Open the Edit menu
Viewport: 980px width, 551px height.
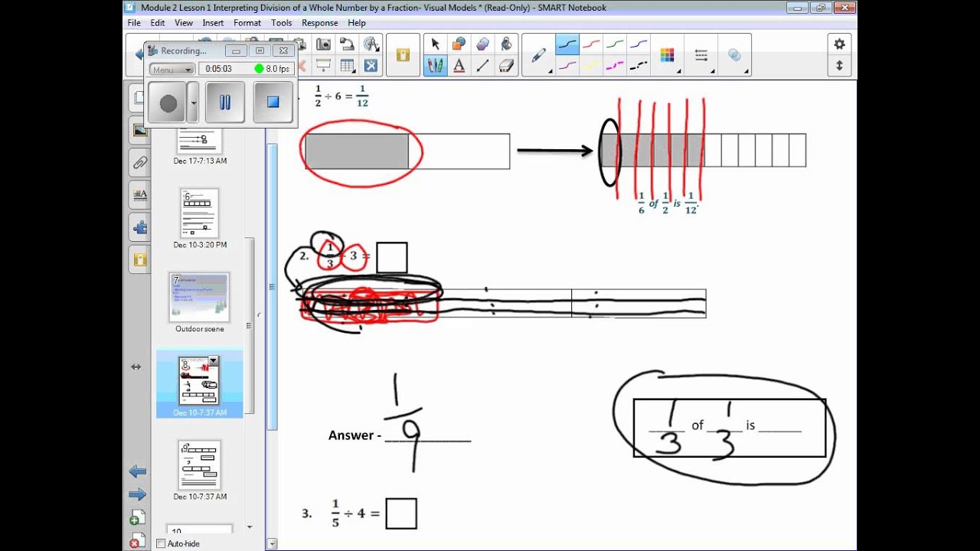[158, 23]
